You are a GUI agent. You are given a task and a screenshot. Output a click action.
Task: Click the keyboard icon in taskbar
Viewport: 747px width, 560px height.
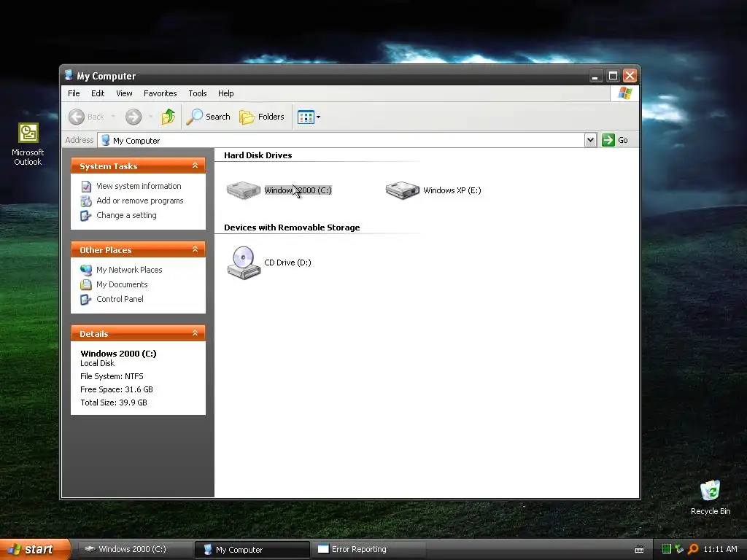pos(639,550)
